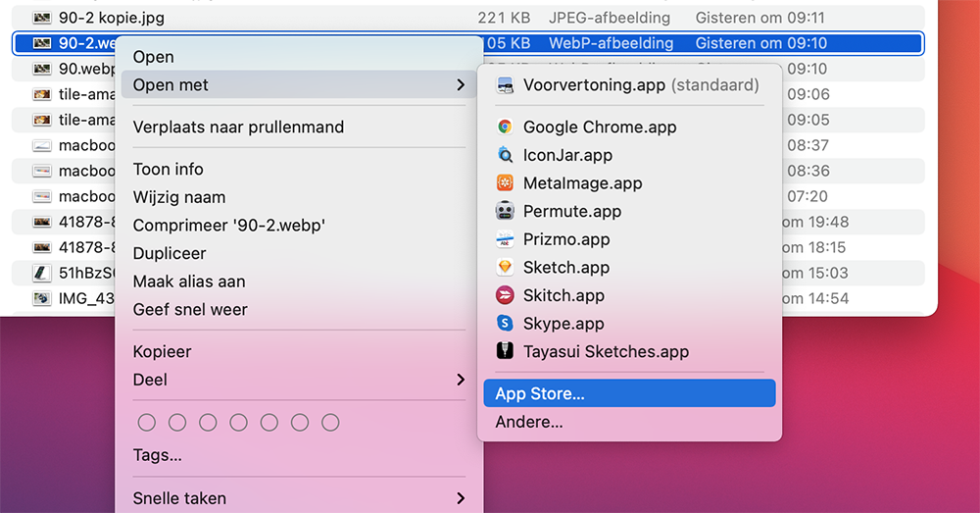Apply the fifth tag color circle
Image resolution: width=980 pixels, height=513 pixels.
[x=269, y=423]
